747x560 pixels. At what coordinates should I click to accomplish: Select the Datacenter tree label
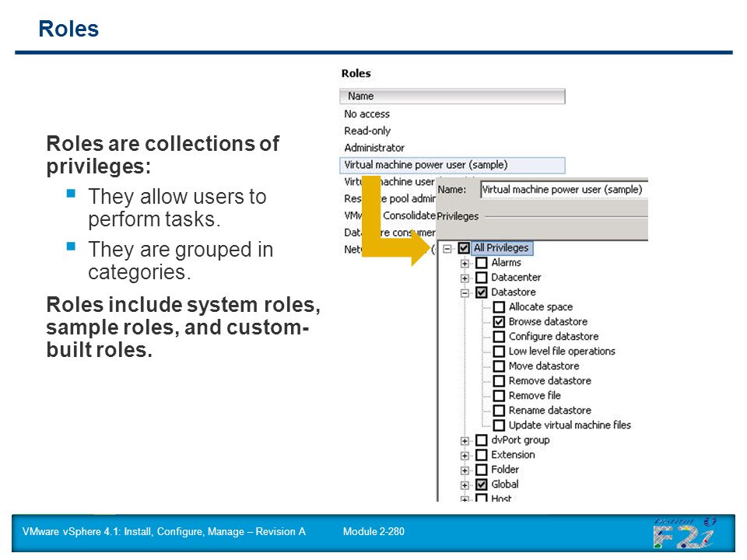(516, 278)
